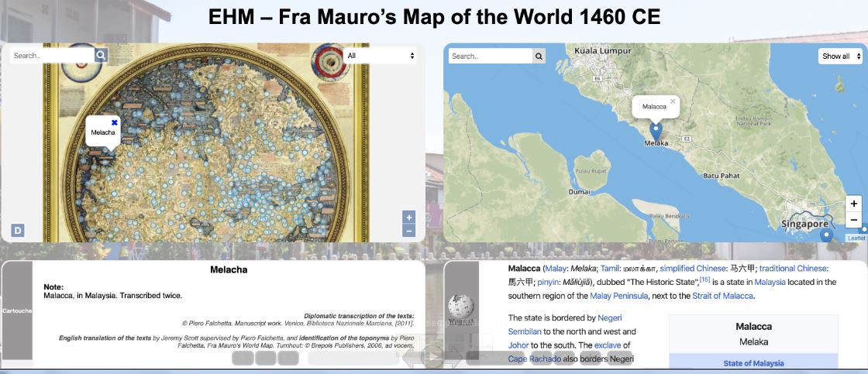Click the Malacca infobox title
The height and width of the screenshot is (374, 868).
pos(753,327)
